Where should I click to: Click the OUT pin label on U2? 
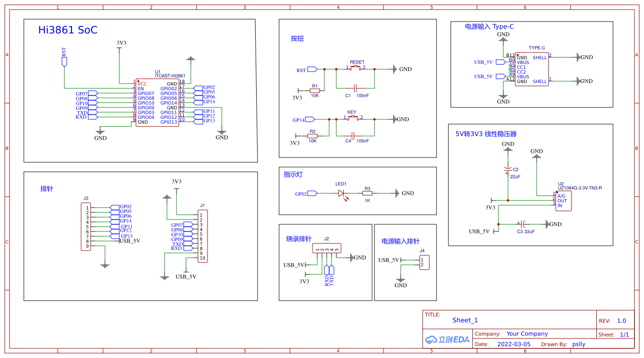pos(562,201)
